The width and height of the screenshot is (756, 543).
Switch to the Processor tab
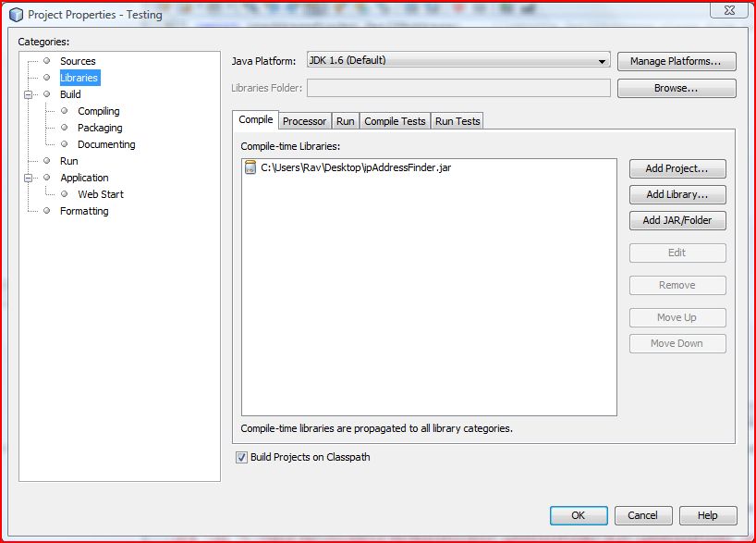304,121
